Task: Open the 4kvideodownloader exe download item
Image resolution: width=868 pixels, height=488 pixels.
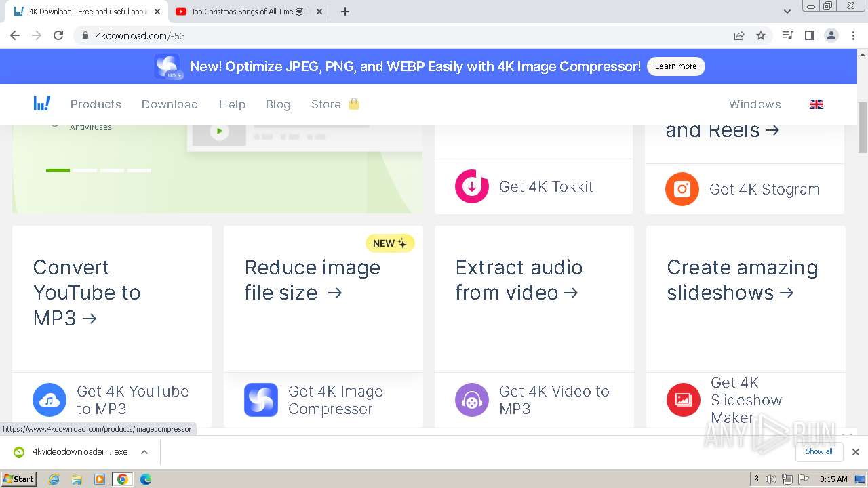Action: pyautogui.click(x=71, y=452)
